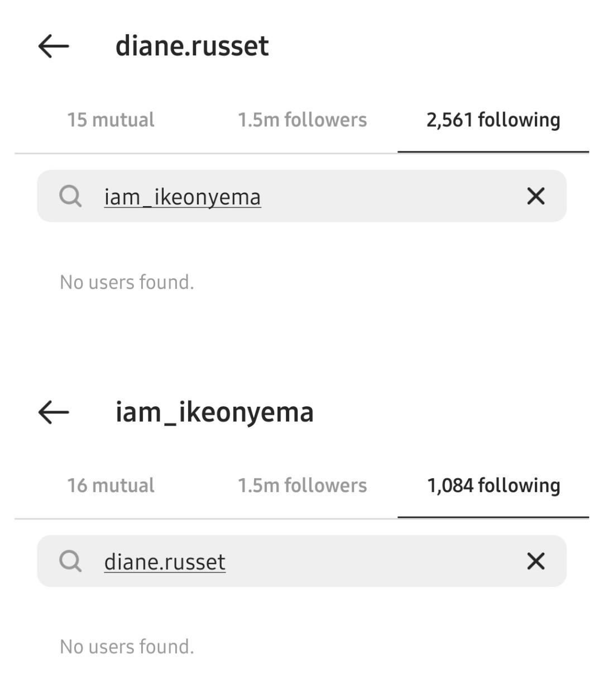Focus the search field containing iam_ikeonyema
The height and width of the screenshot is (700, 603).
(301, 196)
